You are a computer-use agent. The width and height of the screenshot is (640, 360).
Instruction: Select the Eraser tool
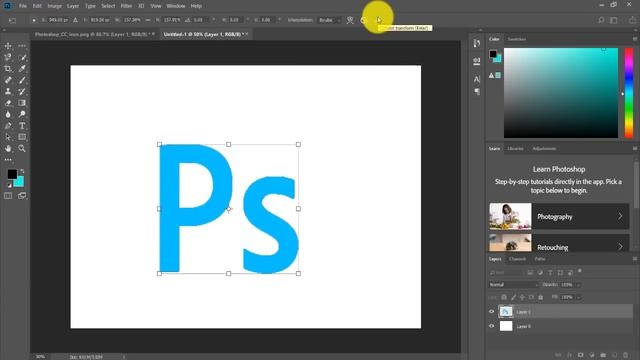8,103
